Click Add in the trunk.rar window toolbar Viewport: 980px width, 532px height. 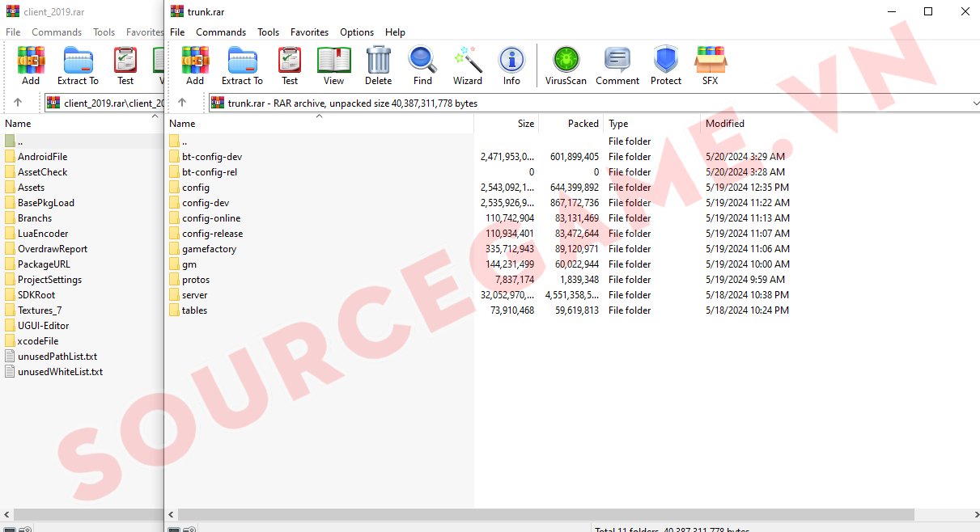tap(194, 65)
